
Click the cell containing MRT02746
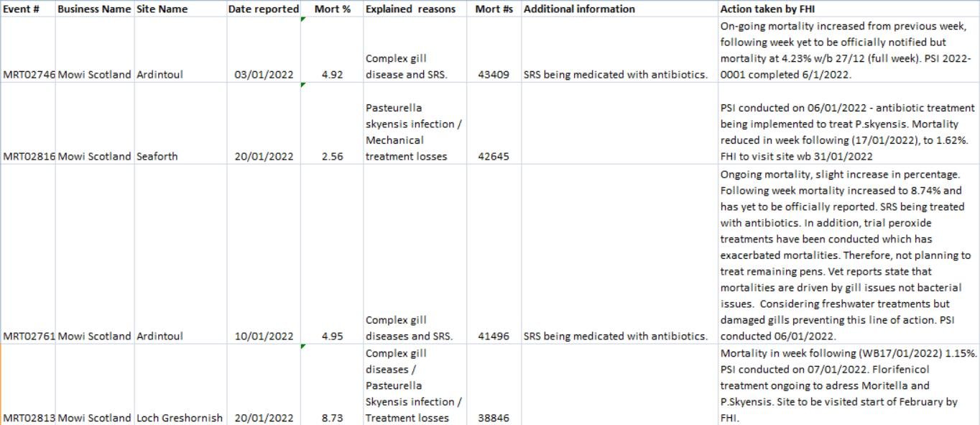[x=27, y=74]
